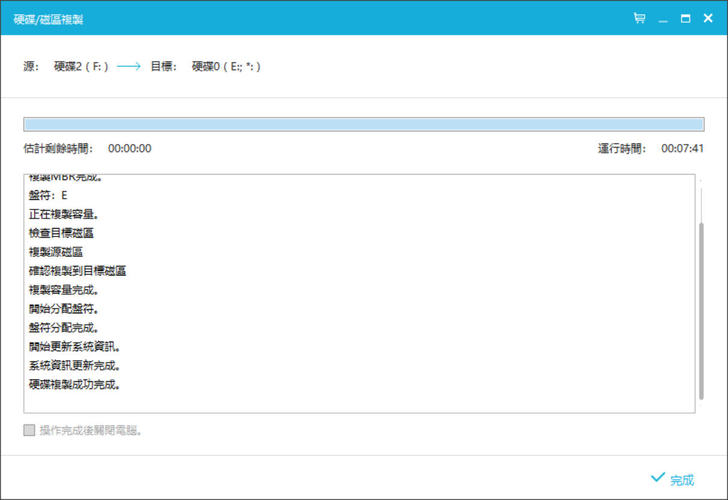Click the checkmark icon beside 完成
The width and height of the screenshot is (728, 500).
tap(657, 478)
